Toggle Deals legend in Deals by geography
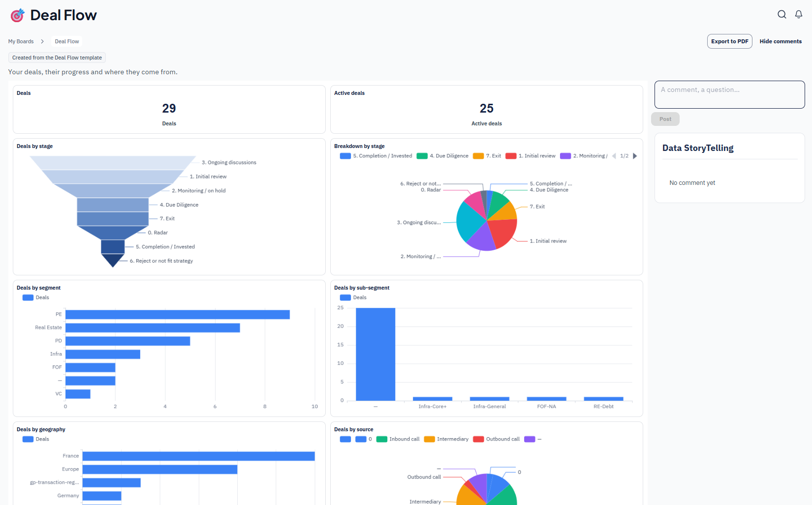 coord(36,439)
